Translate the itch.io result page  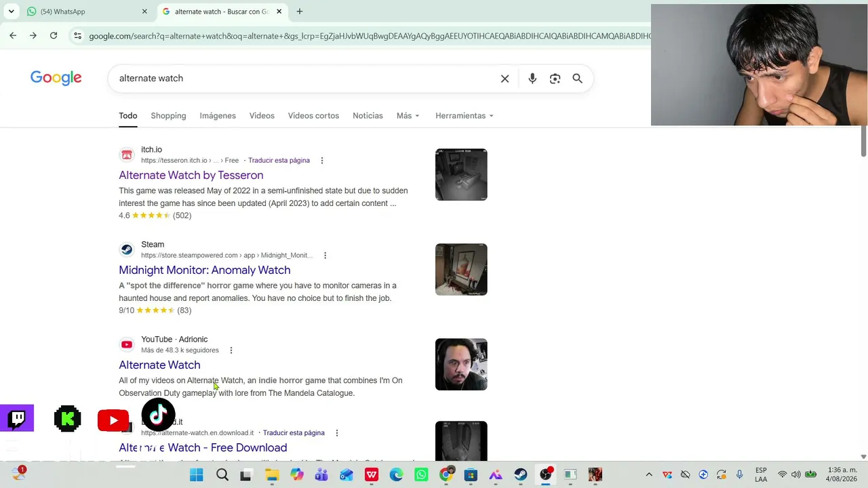(x=279, y=161)
